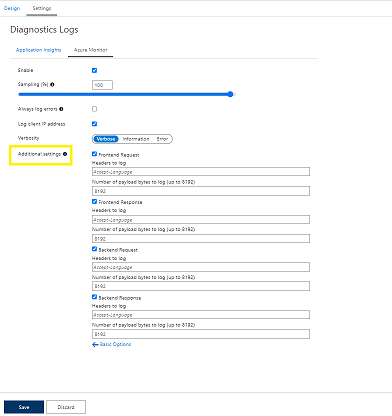Toggle the Frontend Response checkbox
This screenshot has width=392, height=416.
click(94, 201)
